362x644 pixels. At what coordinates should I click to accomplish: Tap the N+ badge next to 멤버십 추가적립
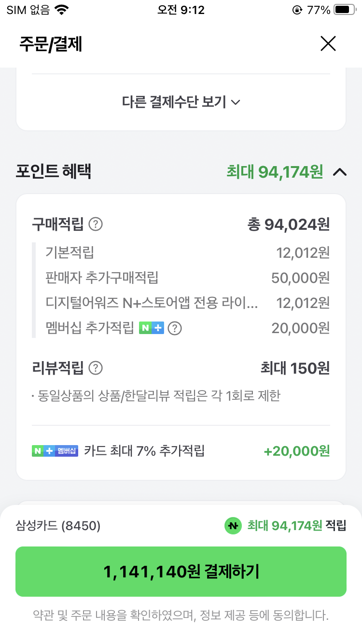click(152, 329)
